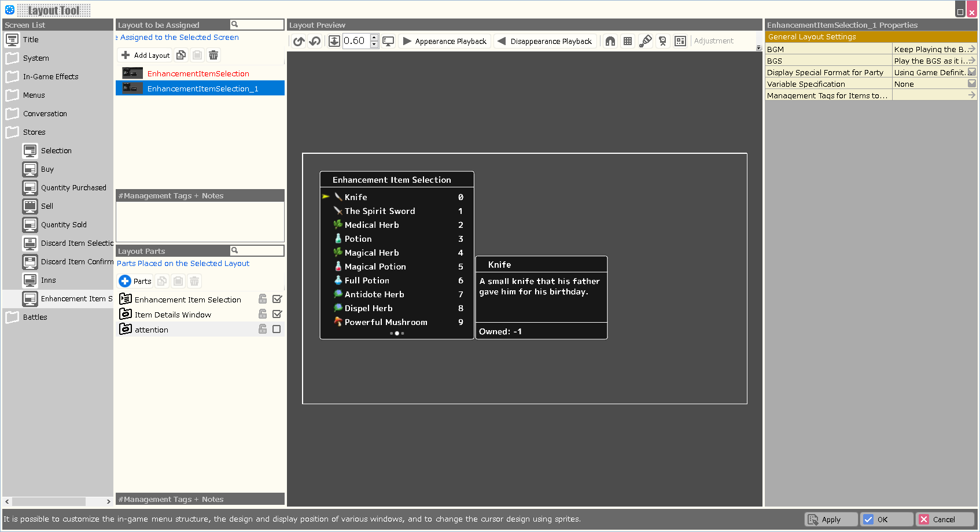This screenshot has height=532, width=980.
Task: Click the magnet snap icon
Action: [610, 41]
